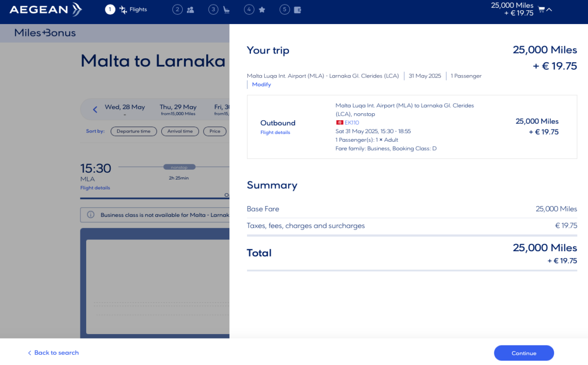The image size is (588, 365).
Task: Select Thu, 29 May date tab
Action: 178,110
